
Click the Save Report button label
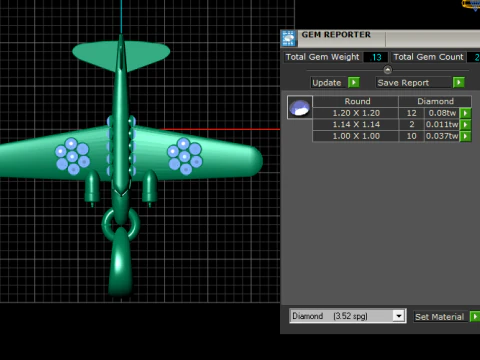point(403,83)
